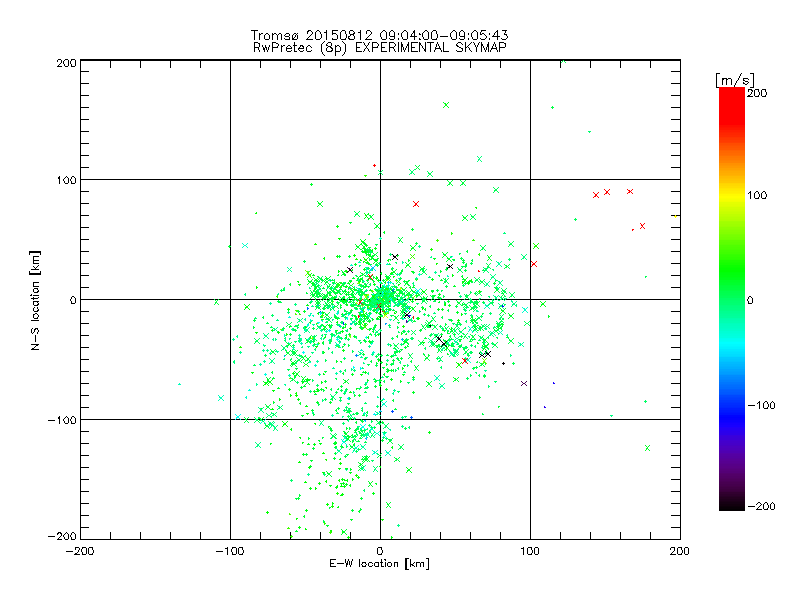Click the black bottom of the colorbar at -200
Image resolution: width=800 pixels, height=600 pixels.
click(732, 504)
